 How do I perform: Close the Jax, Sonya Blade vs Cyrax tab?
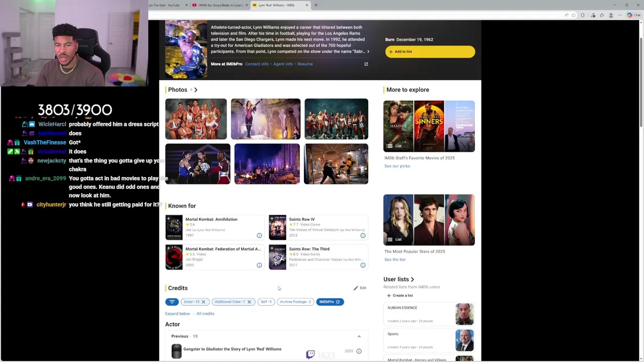tap(247, 5)
